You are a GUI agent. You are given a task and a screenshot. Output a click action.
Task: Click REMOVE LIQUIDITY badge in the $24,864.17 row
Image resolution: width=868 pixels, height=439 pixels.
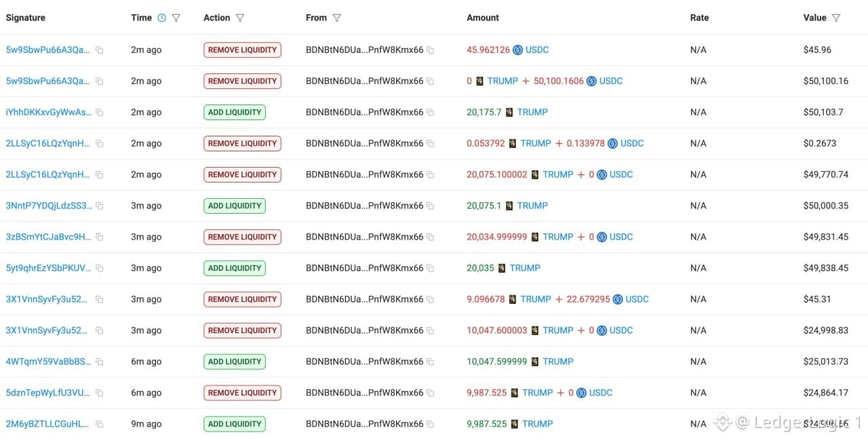tap(242, 394)
